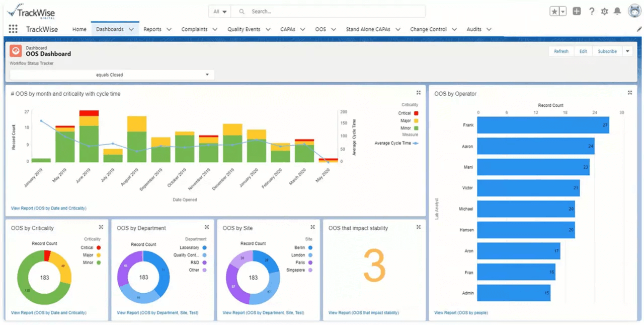Click the Frank bar in operator chart

coord(543,125)
